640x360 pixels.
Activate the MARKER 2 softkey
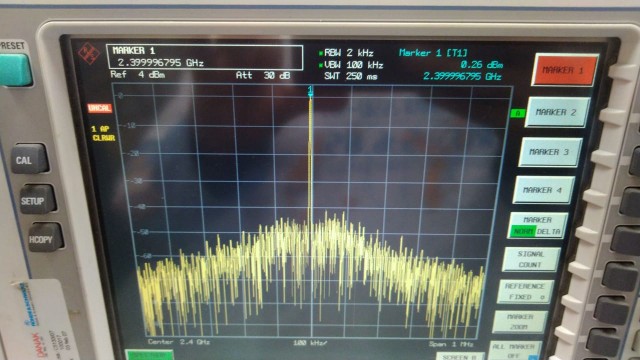[x=557, y=112]
